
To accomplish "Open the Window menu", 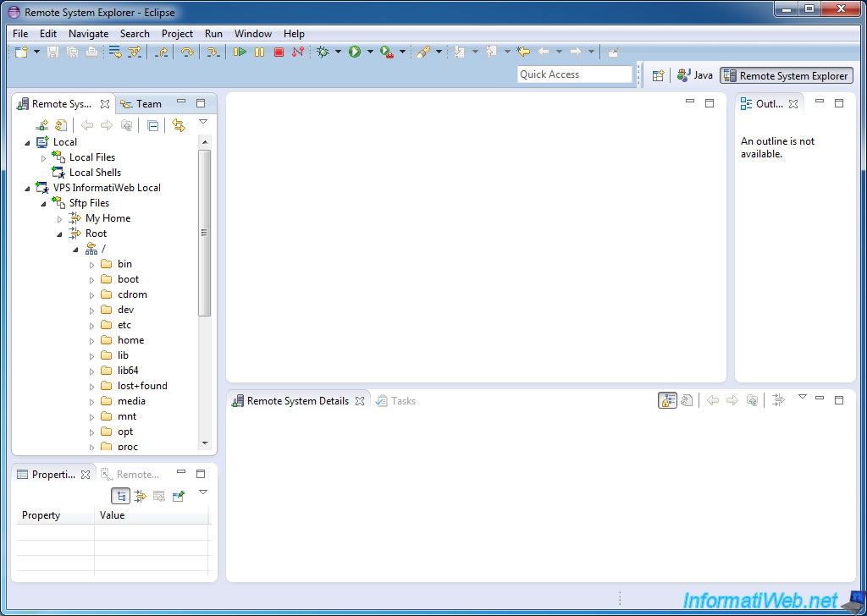I will tap(252, 34).
